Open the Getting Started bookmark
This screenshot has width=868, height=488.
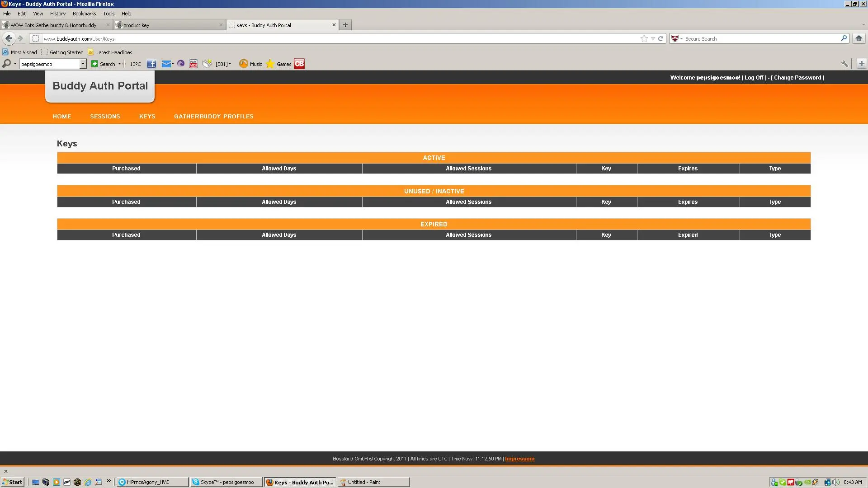62,52
